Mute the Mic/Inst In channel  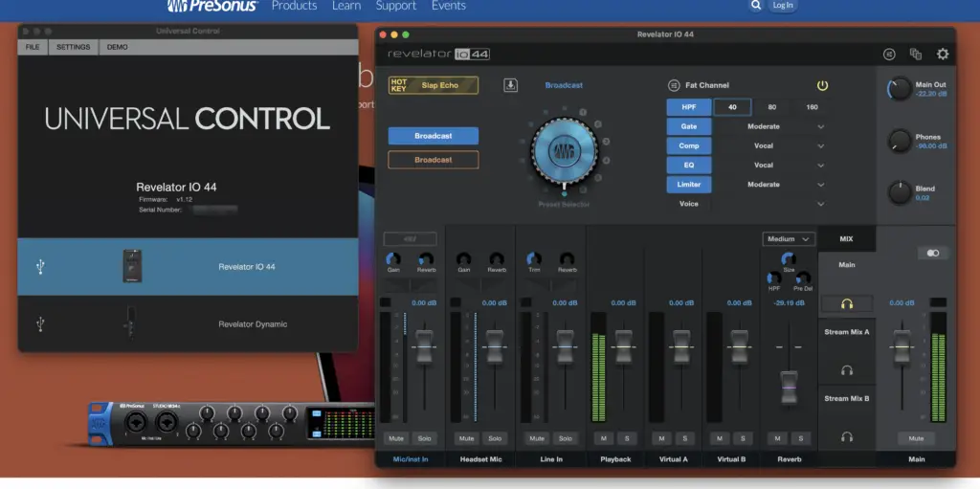point(396,438)
